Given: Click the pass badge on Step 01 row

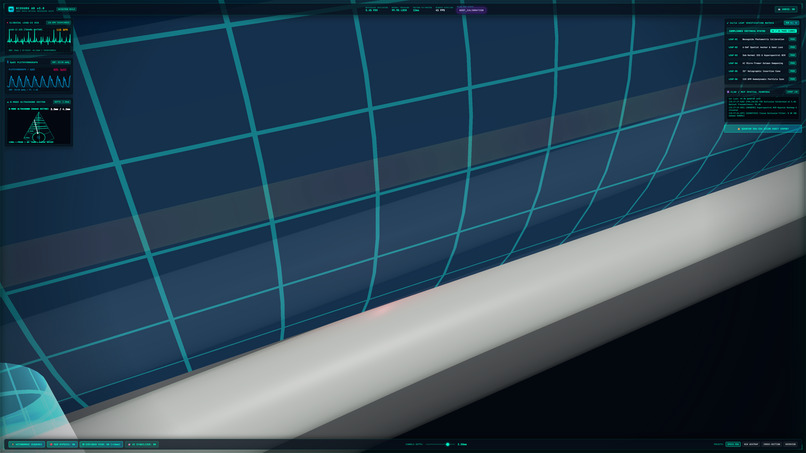Looking at the screenshot, I should (x=792, y=39).
